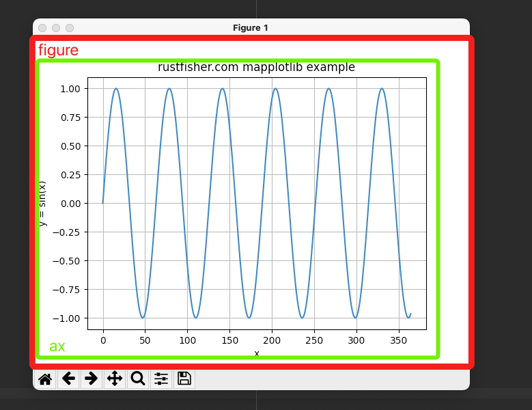Go back to previous view with left arrow
This screenshot has height=410, width=532.
tap(68, 379)
